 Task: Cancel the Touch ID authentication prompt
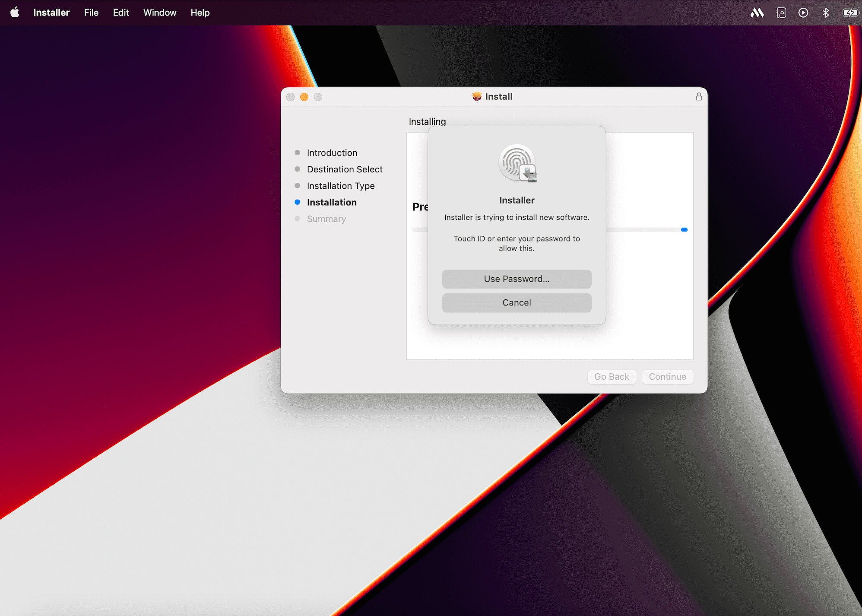tap(517, 302)
